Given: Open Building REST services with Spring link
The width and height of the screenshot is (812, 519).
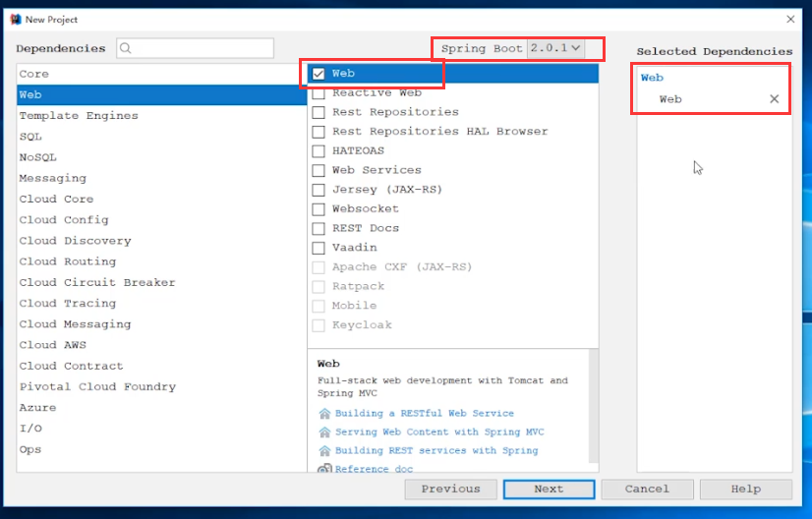Looking at the screenshot, I should click(x=436, y=450).
